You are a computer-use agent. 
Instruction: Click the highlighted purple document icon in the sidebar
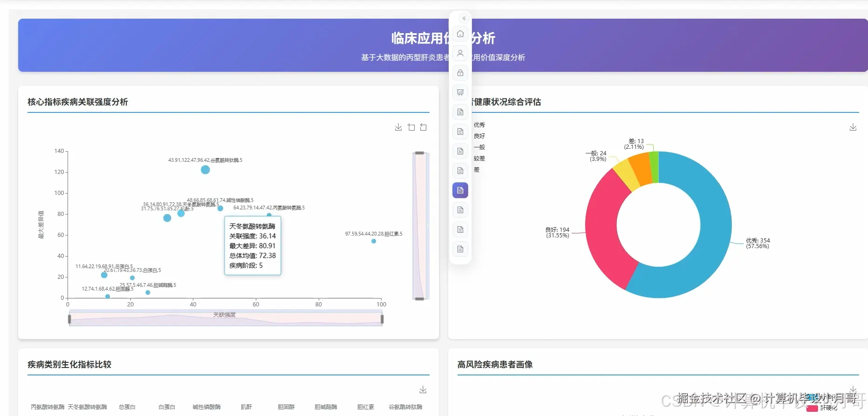[460, 190]
